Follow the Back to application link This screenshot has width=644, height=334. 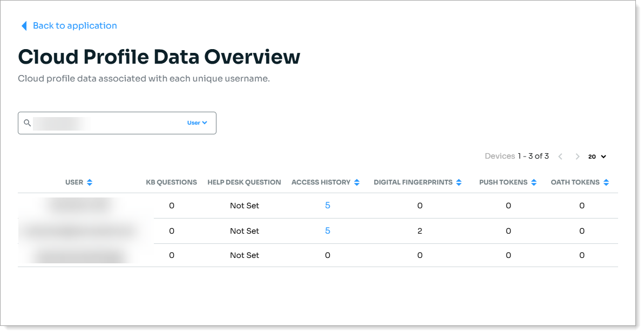pyautogui.click(x=74, y=25)
